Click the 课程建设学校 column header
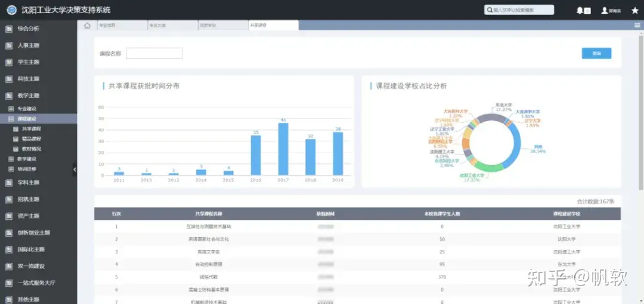Viewport: 644px width, 304px height. coord(566,214)
